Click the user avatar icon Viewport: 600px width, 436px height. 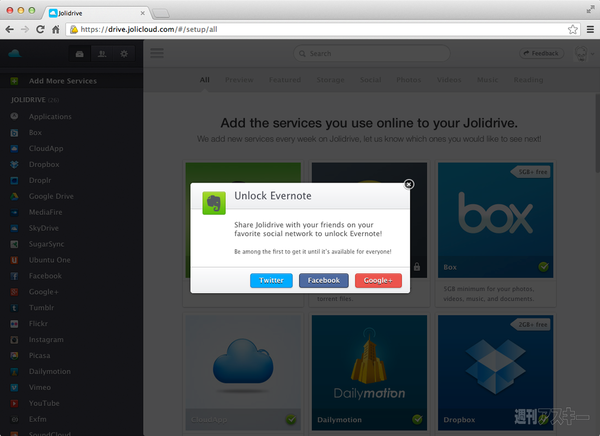pos(581,54)
